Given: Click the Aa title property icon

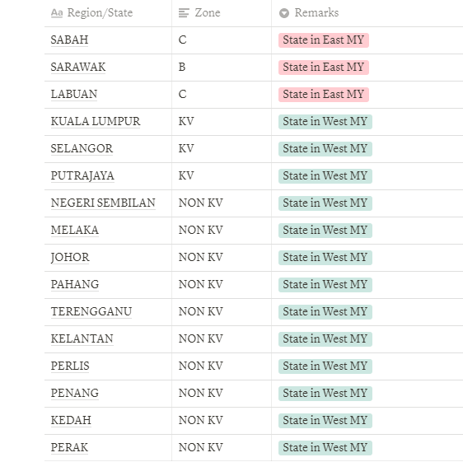Looking at the screenshot, I should tap(57, 13).
